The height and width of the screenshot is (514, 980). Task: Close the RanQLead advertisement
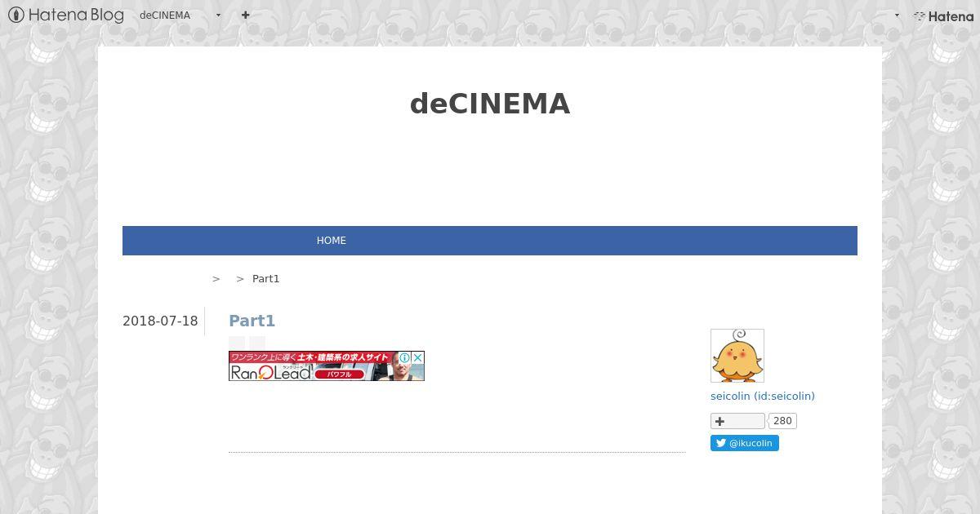point(417,357)
